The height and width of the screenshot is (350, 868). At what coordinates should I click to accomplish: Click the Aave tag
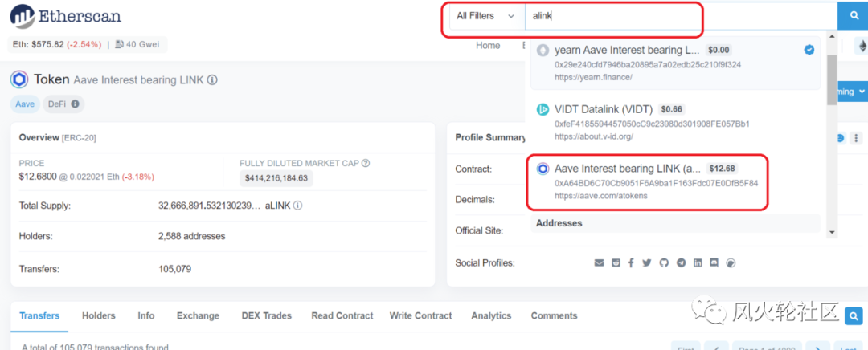click(25, 104)
